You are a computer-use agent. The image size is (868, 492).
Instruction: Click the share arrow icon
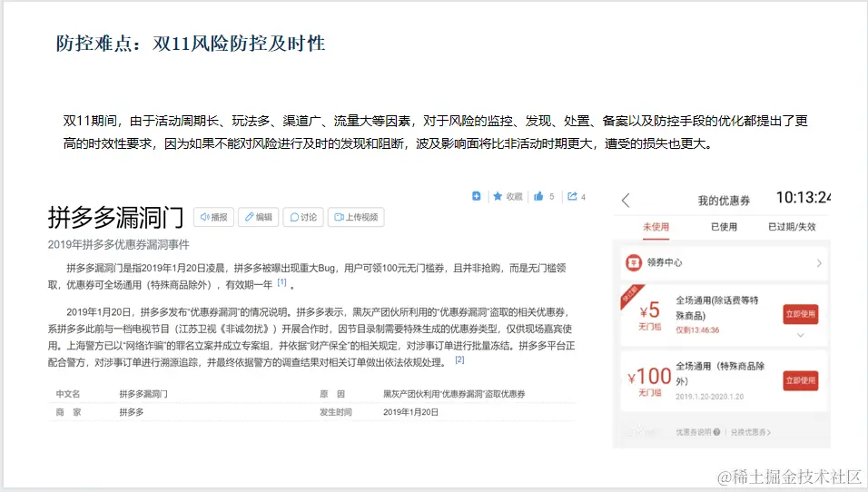pos(572,196)
